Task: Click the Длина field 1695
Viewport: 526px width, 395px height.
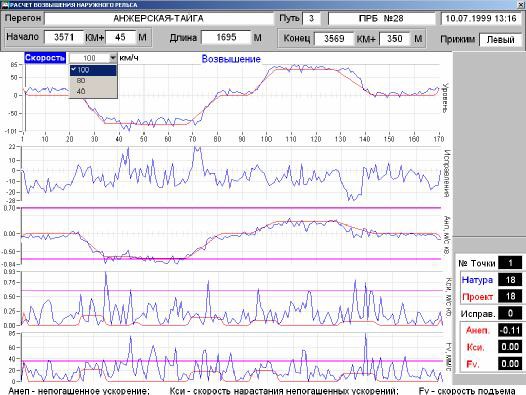Action: [x=226, y=37]
